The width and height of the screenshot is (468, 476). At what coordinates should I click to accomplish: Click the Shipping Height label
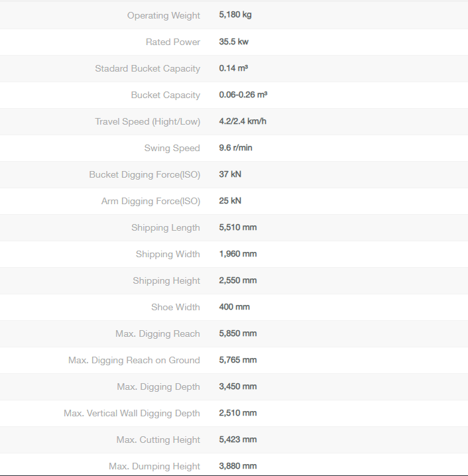pos(166,281)
